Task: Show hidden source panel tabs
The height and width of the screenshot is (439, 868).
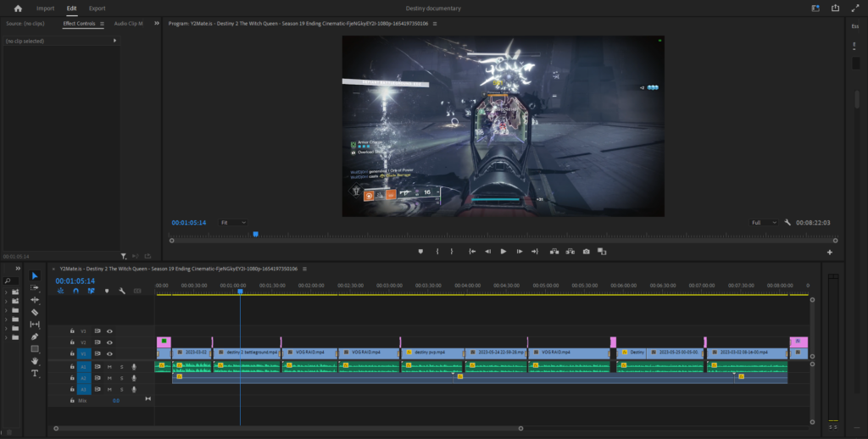Action: coord(157,23)
